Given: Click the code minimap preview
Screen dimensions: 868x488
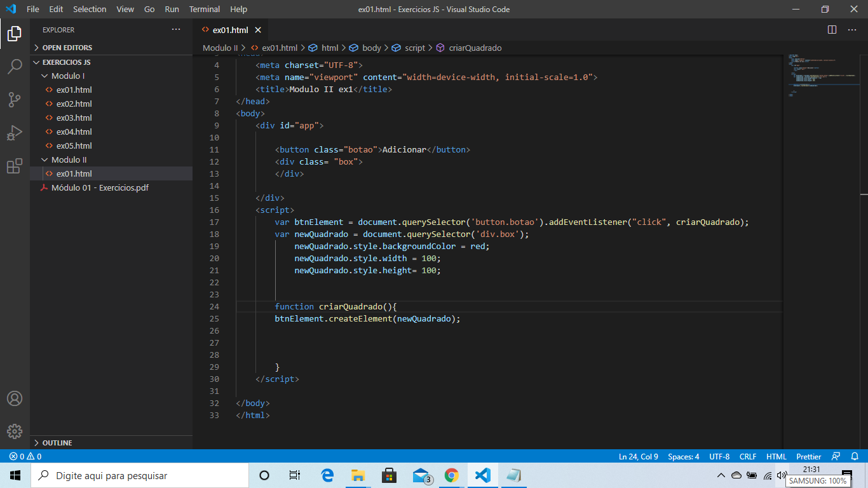Looking at the screenshot, I should pos(821,76).
